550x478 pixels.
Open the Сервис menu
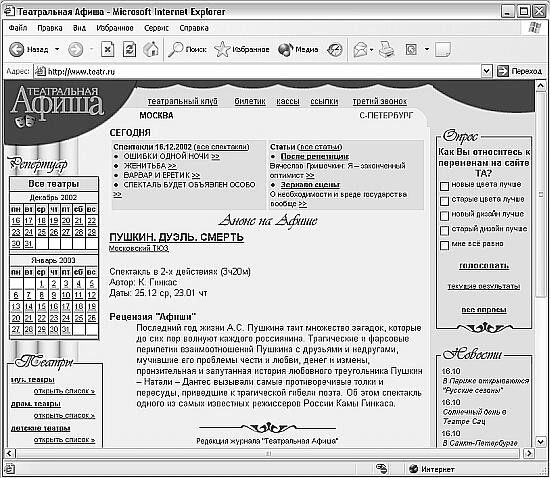(156, 28)
